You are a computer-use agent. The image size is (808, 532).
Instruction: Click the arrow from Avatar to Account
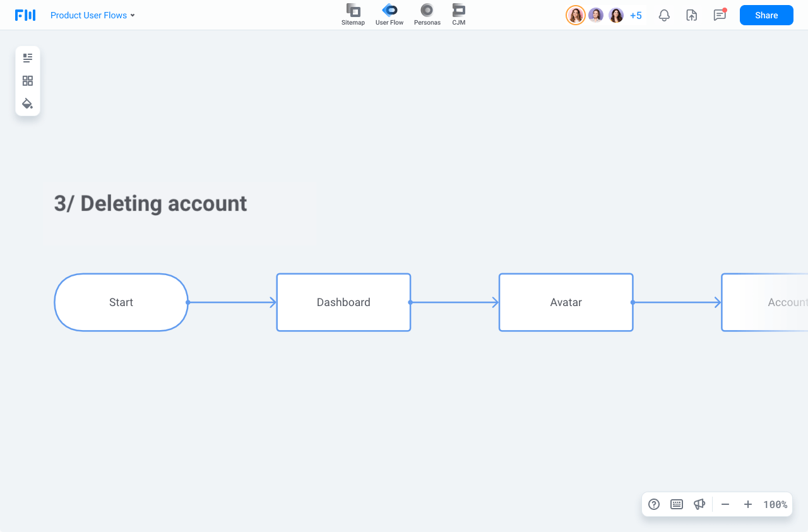click(x=677, y=302)
